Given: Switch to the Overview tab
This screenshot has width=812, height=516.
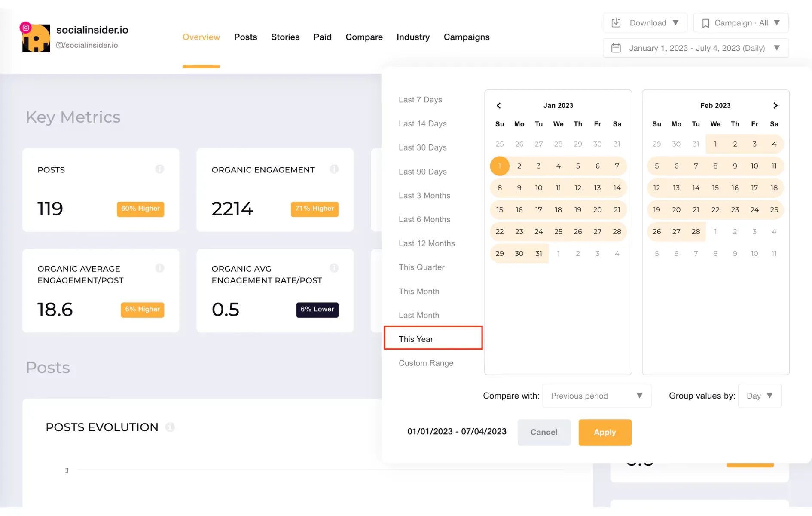Looking at the screenshot, I should click(201, 37).
